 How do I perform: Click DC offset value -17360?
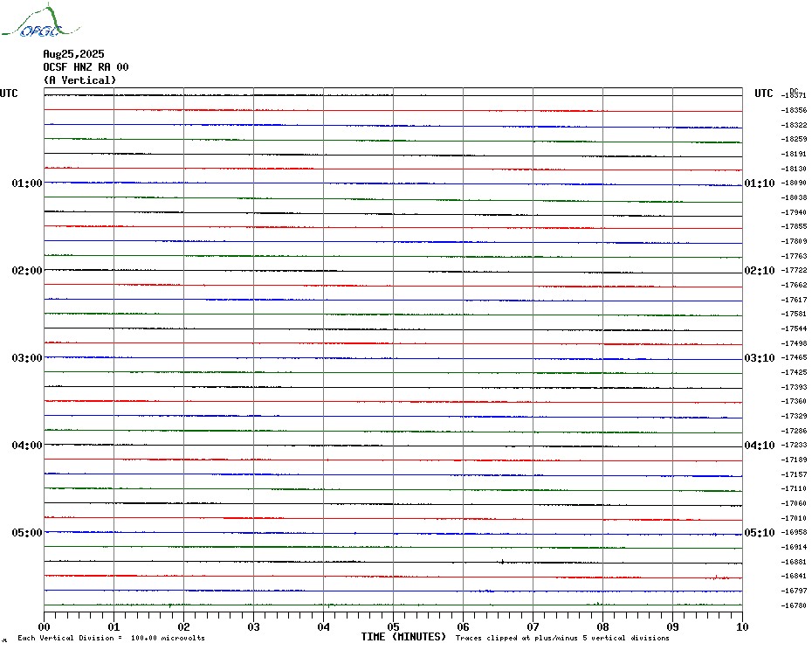(794, 401)
